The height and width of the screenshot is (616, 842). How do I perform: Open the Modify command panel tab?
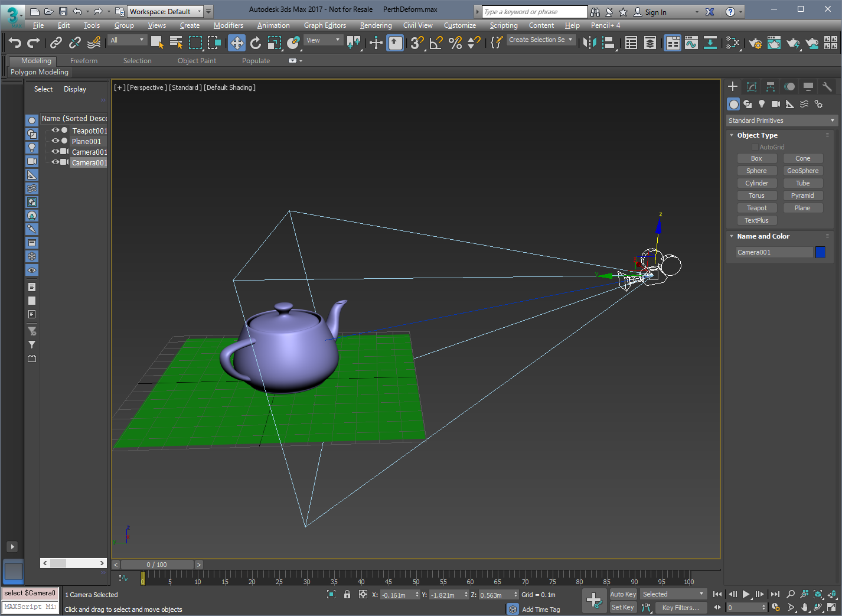pyautogui.click(x=752, y=87)
